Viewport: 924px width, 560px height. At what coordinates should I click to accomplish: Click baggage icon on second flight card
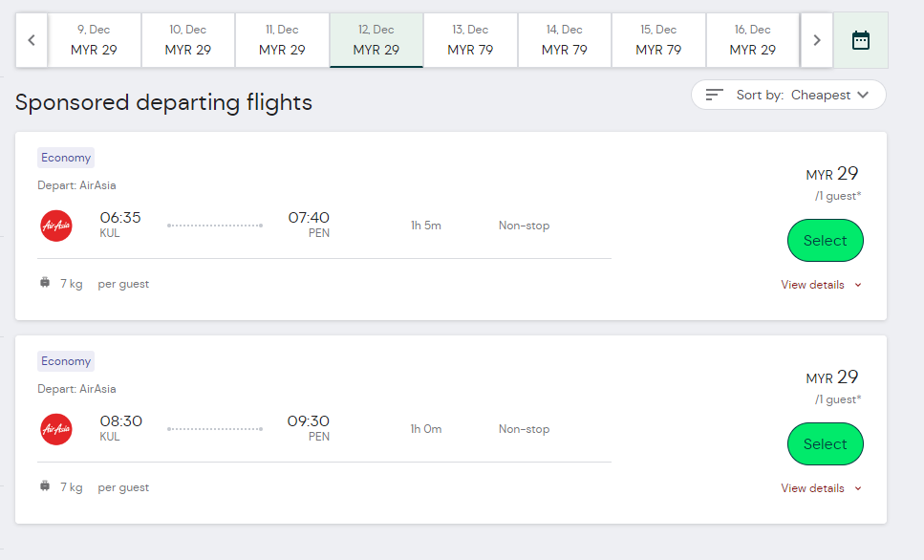point(45,486)
